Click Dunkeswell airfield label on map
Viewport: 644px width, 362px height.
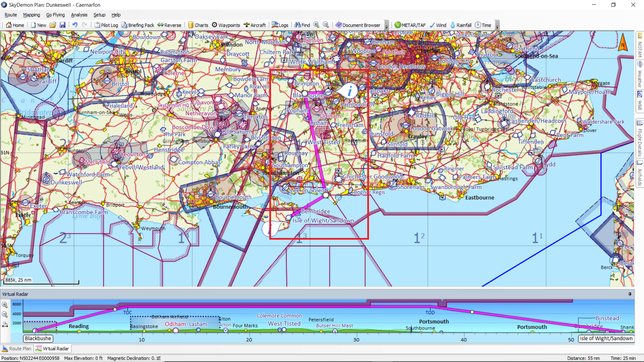click(x=66, y=182)
